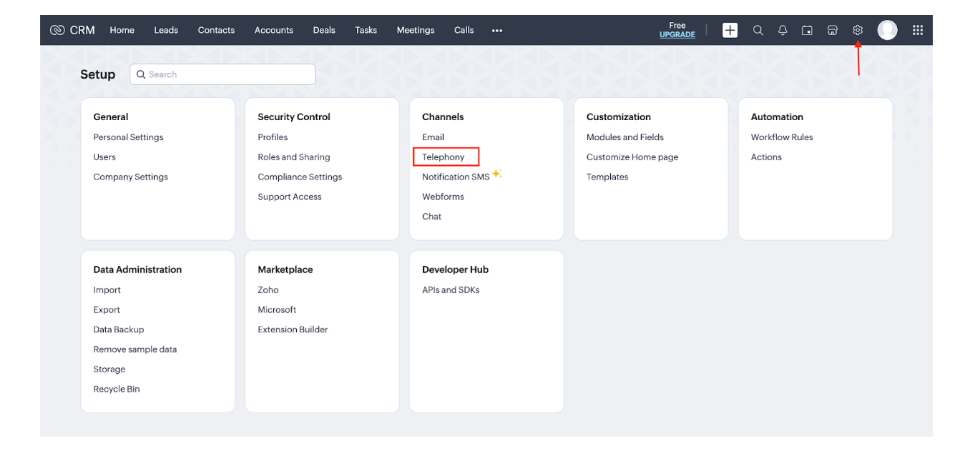980x466 pixels.
Task: Click the Free plan label
Action: point(677,26)
